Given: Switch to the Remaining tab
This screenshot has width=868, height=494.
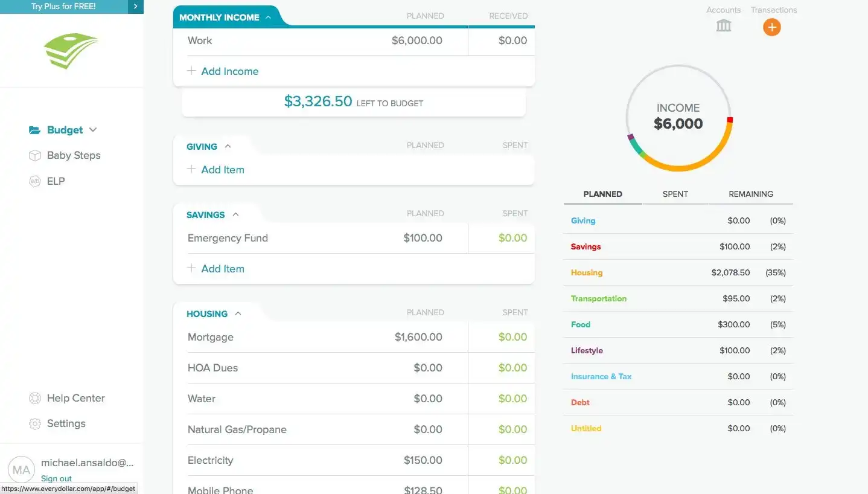Looking at the screenshot, I should [x=750, y=194].
